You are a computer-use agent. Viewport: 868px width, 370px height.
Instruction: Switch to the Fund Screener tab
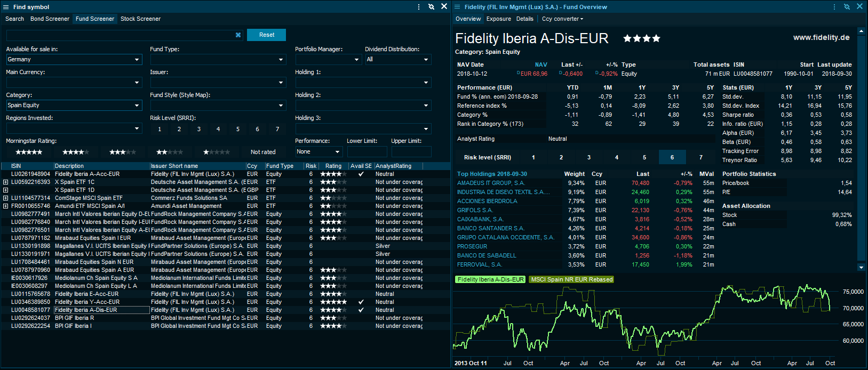click(x=95, y=19)
